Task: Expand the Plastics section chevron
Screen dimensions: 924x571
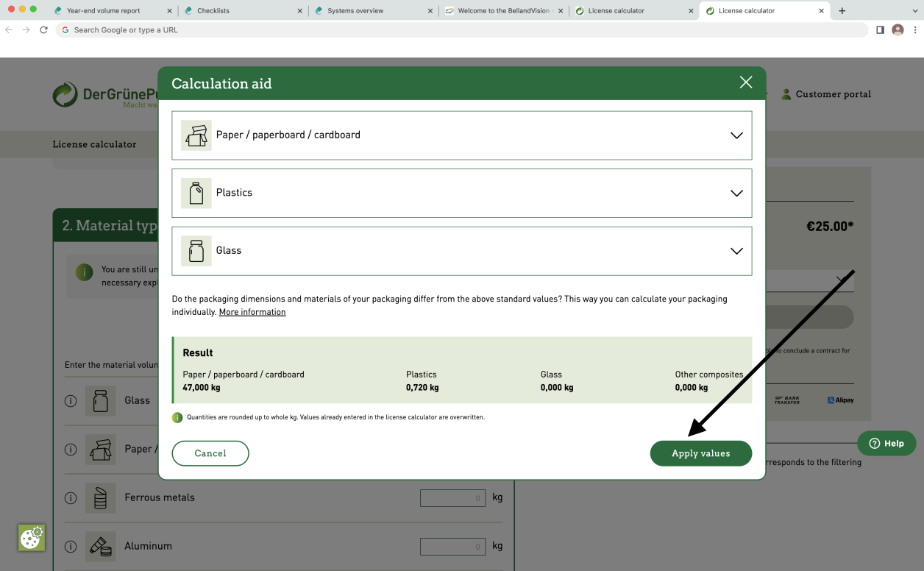Action: click(x=736, y=193)
